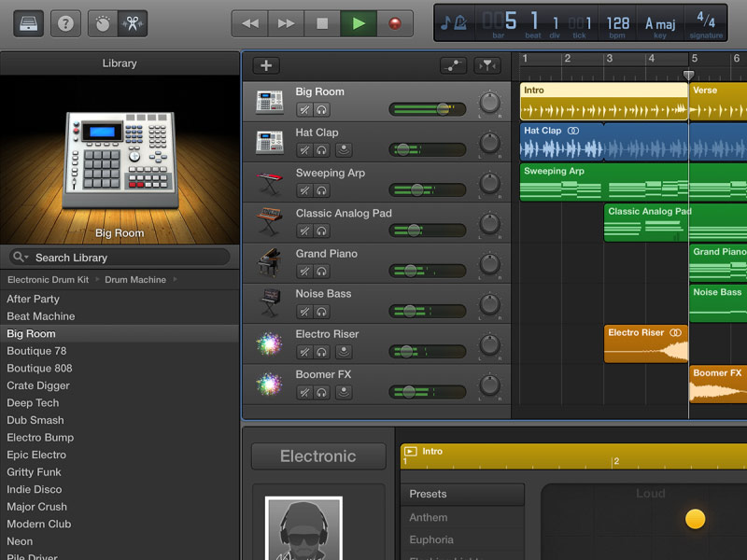This screenshot has height=560, width=747.
Task: Select the Boomer FX track sparkle icon
Action: point(270,385)
